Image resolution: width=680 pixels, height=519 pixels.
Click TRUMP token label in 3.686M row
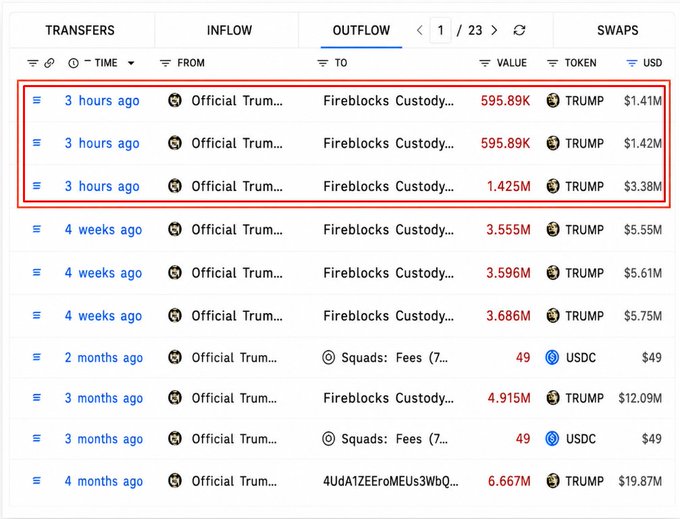[x=584, y=316]
